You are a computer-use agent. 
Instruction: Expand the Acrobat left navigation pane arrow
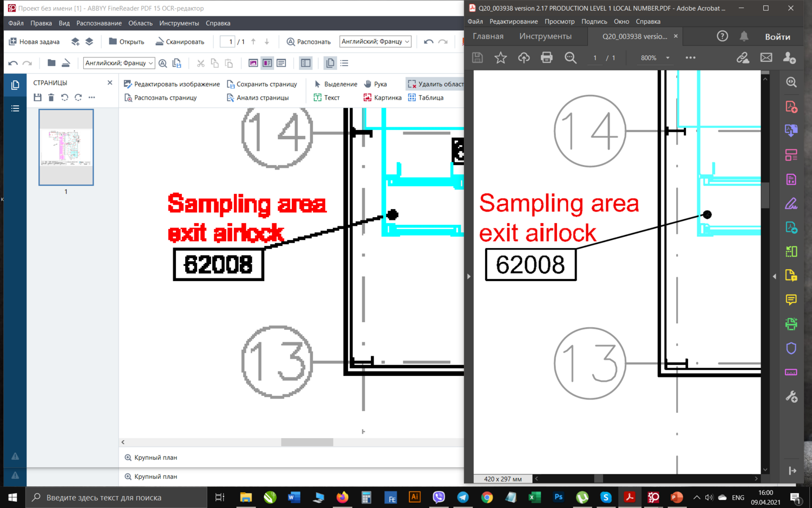tap(469, 276)
